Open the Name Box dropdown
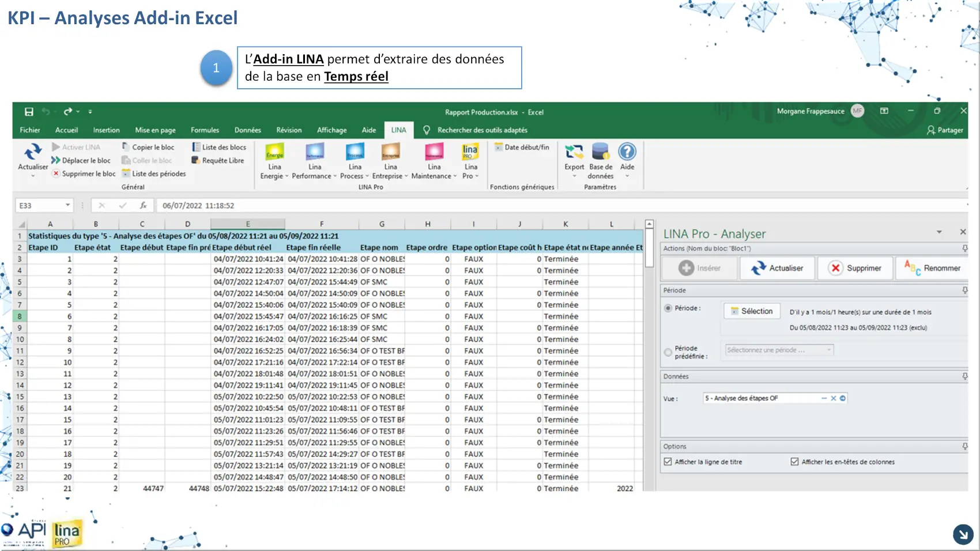Viewport: 980px width, 551px height. coord(67,205)
